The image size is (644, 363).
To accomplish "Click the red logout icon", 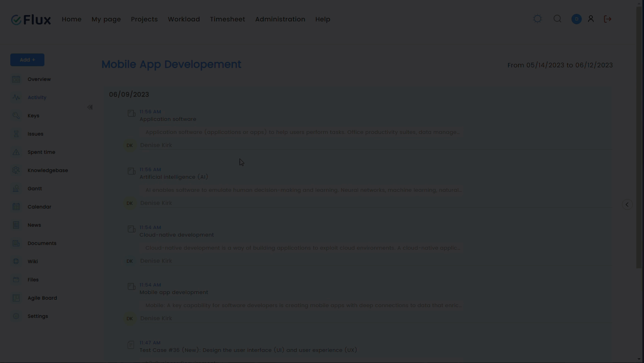I will click(x=608, y=19).
